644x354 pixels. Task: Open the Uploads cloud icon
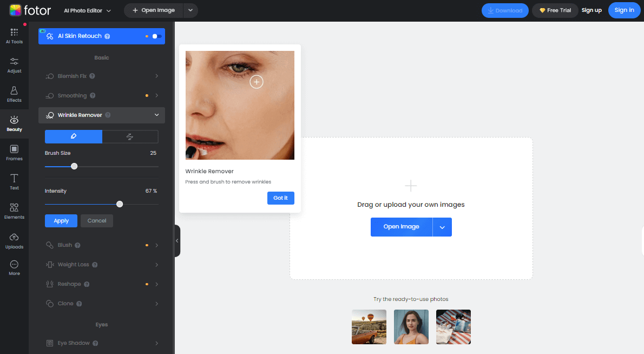coord(14,241)
